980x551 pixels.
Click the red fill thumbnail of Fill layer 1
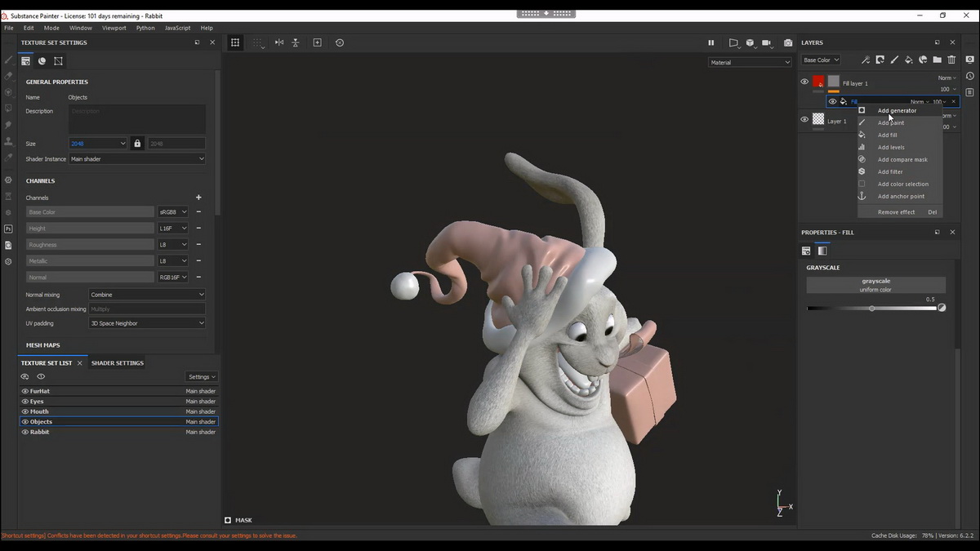[818, 82]
